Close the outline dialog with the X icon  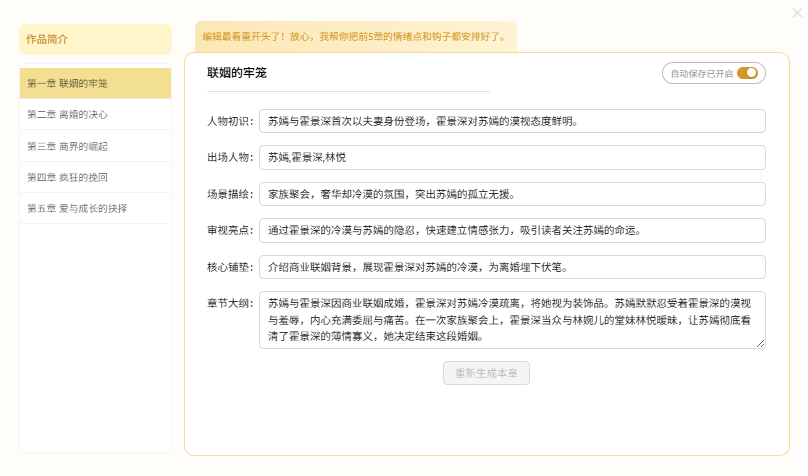pos(797,13)
